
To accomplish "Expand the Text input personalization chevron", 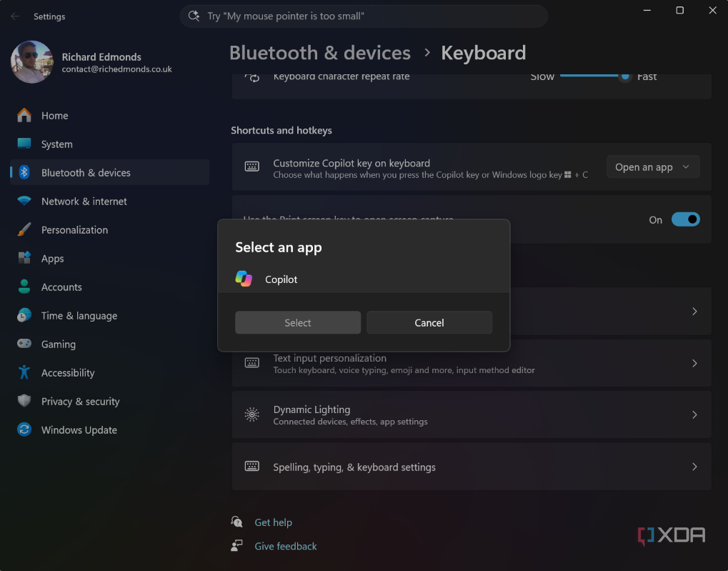I will tap(694, 363).
